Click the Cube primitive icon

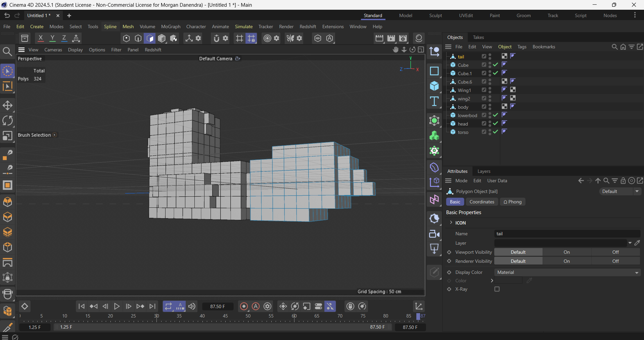tap(434, 86)
